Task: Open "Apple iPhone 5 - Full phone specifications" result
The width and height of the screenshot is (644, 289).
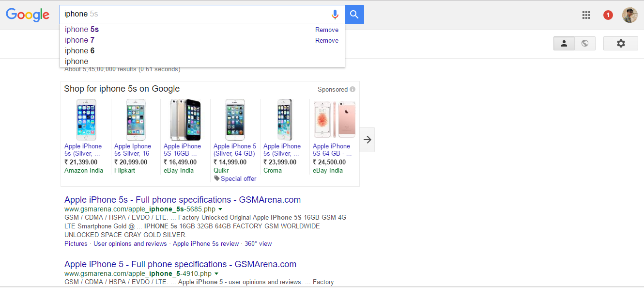Action: pos(180,264)
